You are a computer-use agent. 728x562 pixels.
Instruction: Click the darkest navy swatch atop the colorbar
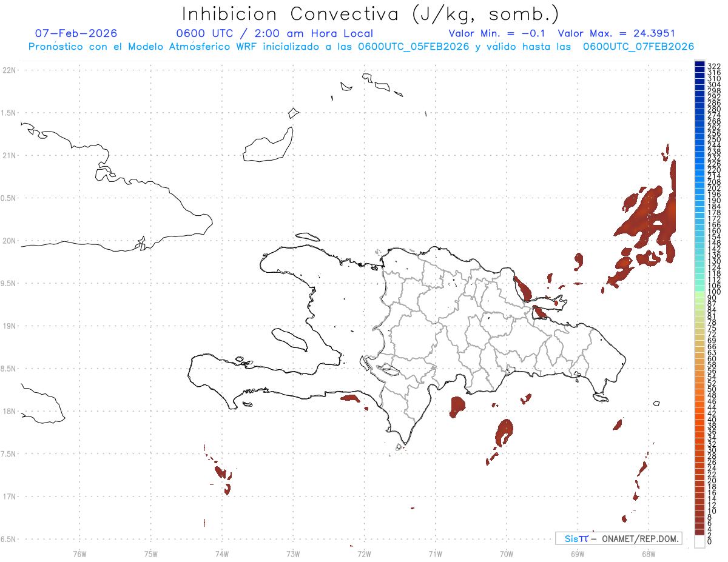tap(699, 64)
